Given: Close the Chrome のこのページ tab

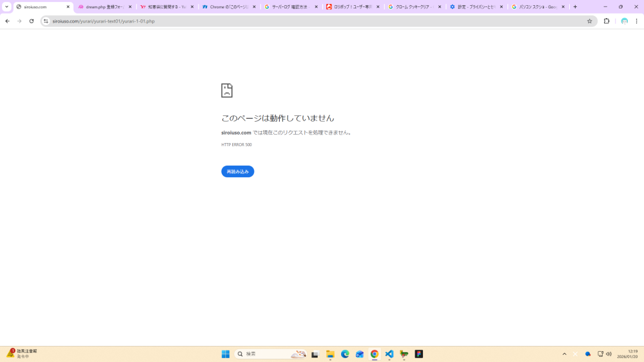Looking at the screenshot, I should pyautogui.click(x=254, y=7).
